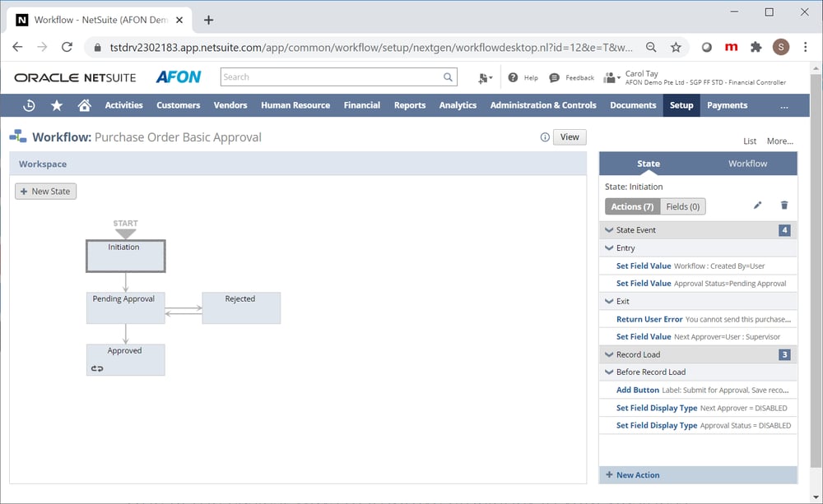Viewport: 823px width, 504px height.
Task: Click the Help question mark icon
Action: point(513,77)
